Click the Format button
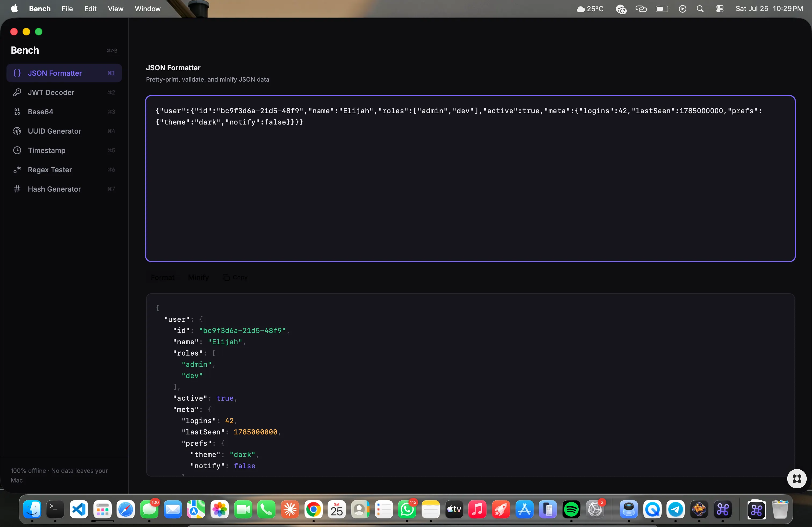 [x=163, y=277]
